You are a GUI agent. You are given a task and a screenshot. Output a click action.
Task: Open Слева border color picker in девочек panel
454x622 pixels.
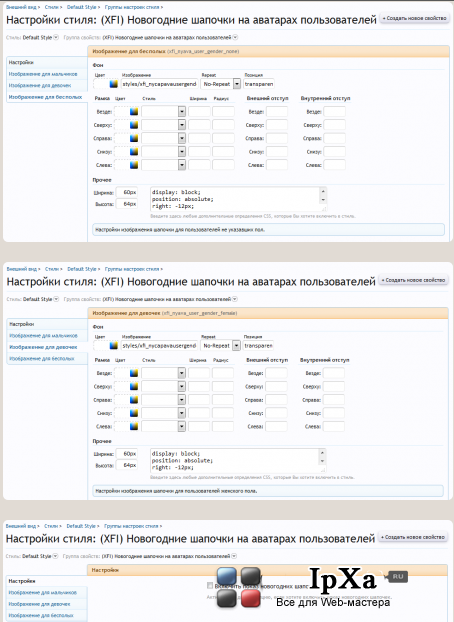tap(134, 426)
